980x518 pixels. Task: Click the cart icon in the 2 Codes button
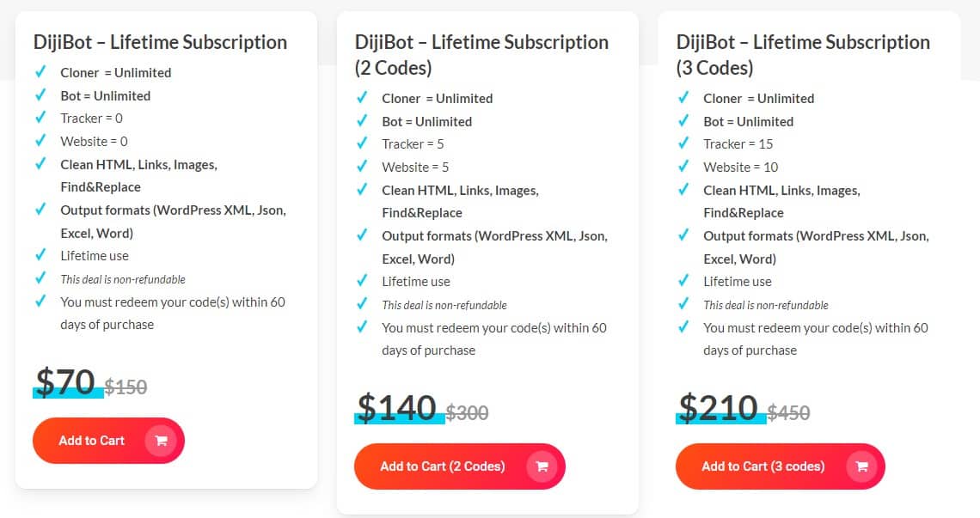[542, 466]
